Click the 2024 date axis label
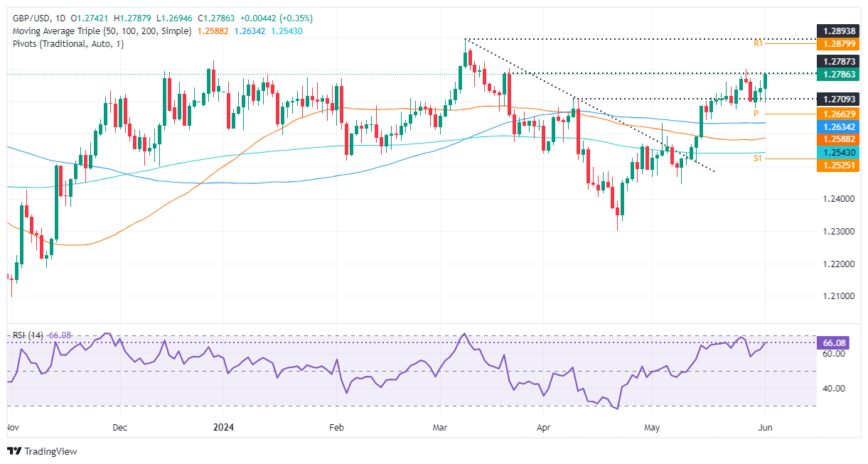Screen dimensions: 868x464 pyautogui.click(x=222, y=428)
